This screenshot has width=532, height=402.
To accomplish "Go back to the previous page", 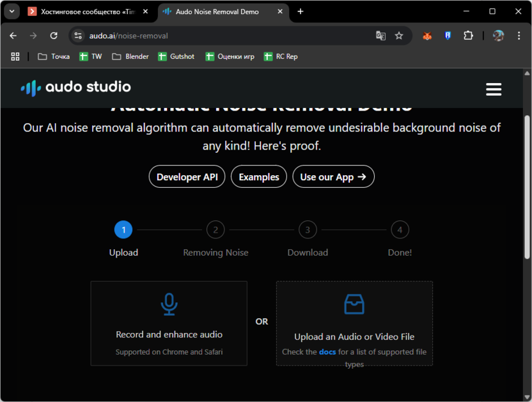I will [13, 36].
